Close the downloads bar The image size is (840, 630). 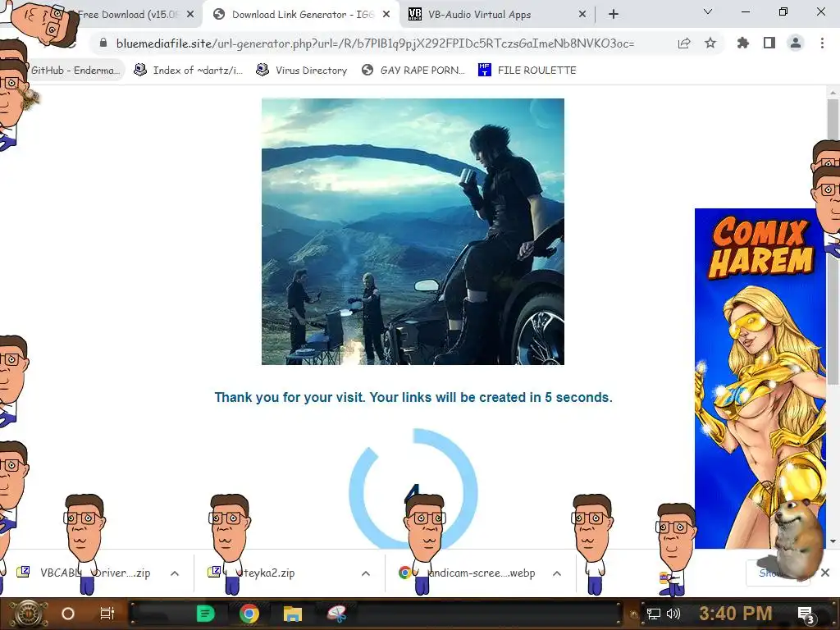[x=825, y=573]
